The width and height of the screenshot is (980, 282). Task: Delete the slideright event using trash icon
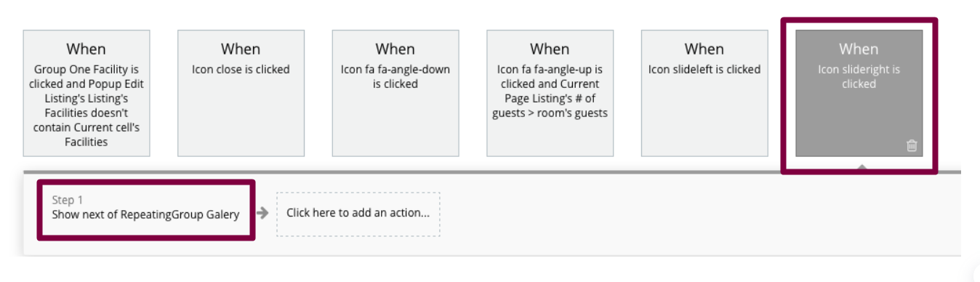912,145
